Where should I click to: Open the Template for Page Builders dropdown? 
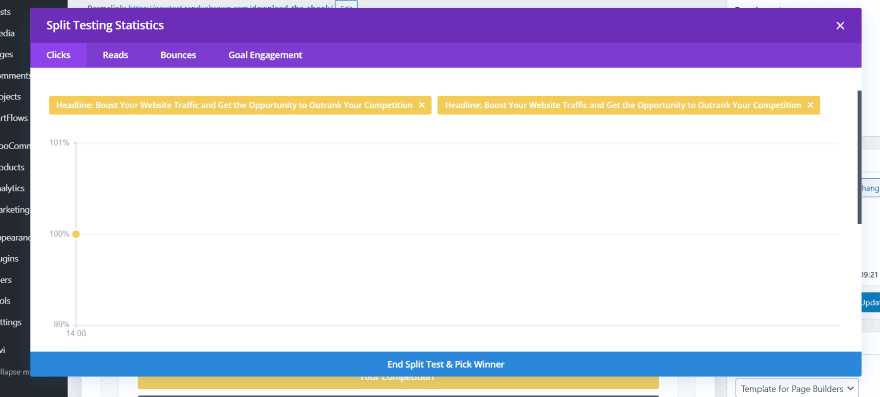[797, 389]
